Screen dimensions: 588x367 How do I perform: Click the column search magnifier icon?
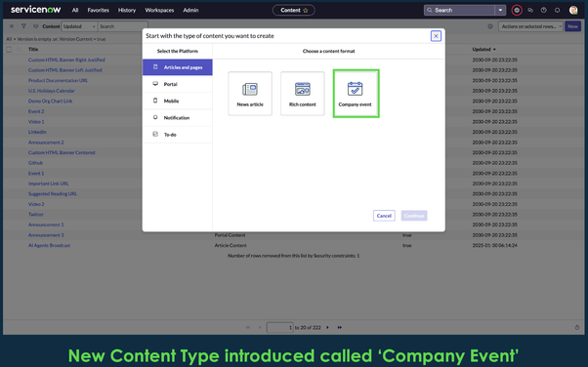pos(19,49)
